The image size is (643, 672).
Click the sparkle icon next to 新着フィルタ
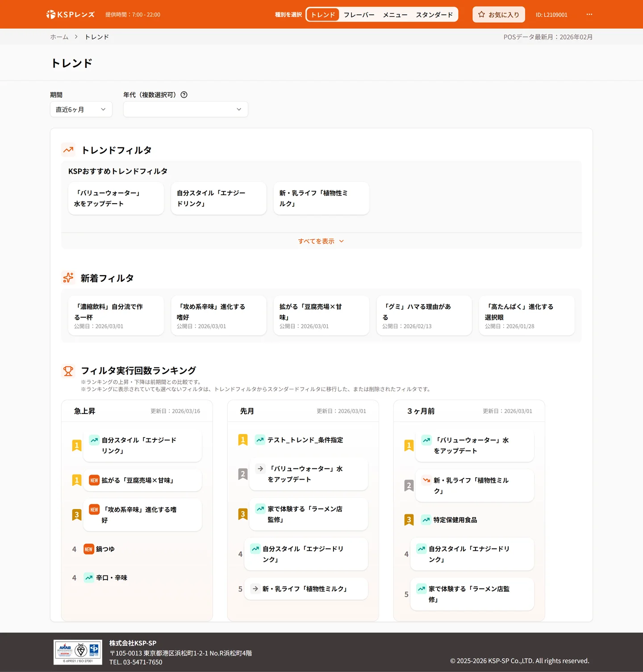(68, 278)
